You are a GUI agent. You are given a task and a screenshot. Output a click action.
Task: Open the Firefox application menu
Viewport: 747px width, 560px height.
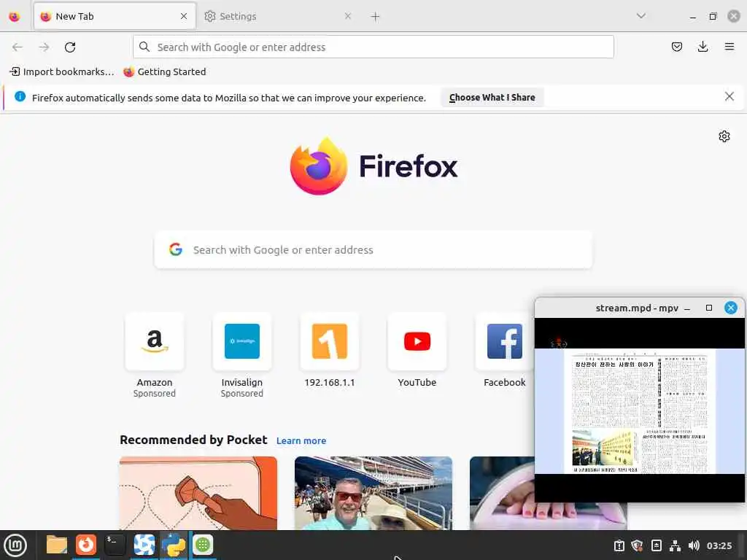(729, 47)
